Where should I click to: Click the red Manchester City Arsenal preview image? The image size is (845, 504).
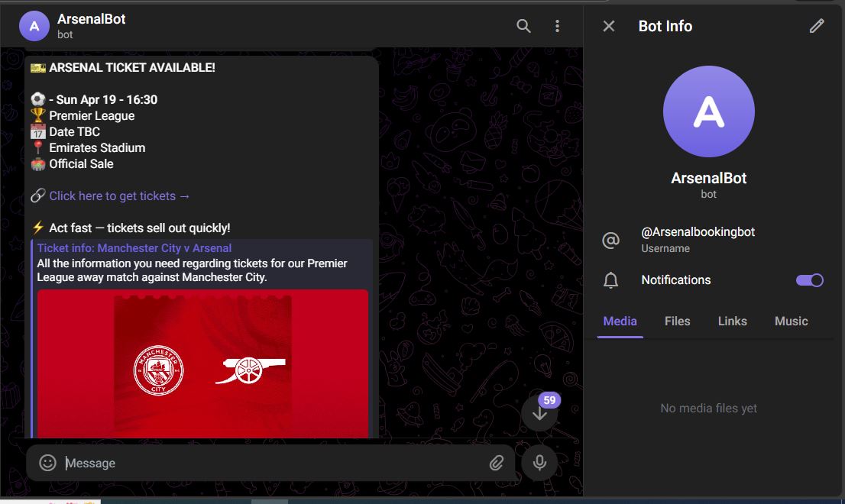(202, 363)
